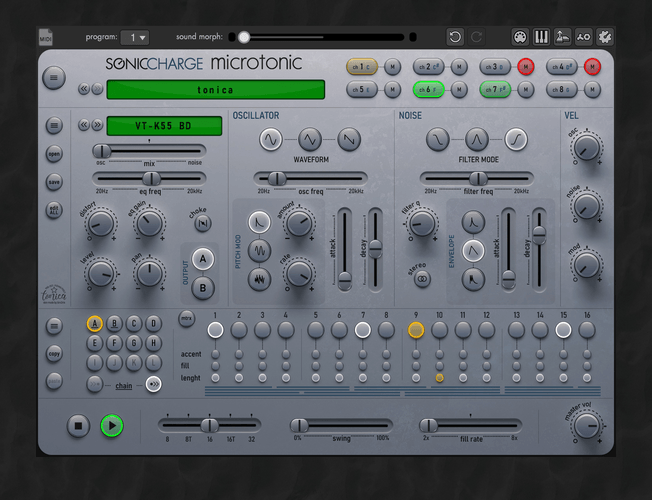Image resolution: width=652 pixels, height=500 pixels.
Task: Click the undo icon in top bar
Action: 455,37
